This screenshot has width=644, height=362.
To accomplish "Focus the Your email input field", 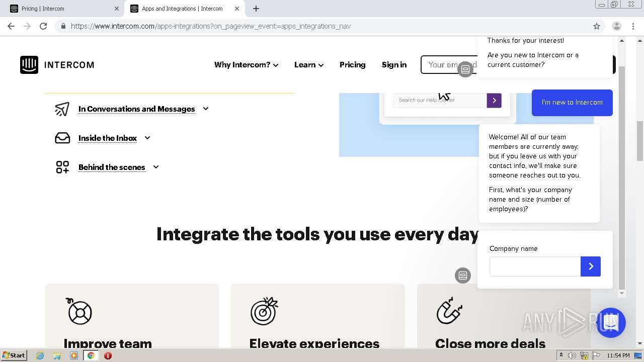I will pos(449,65).
